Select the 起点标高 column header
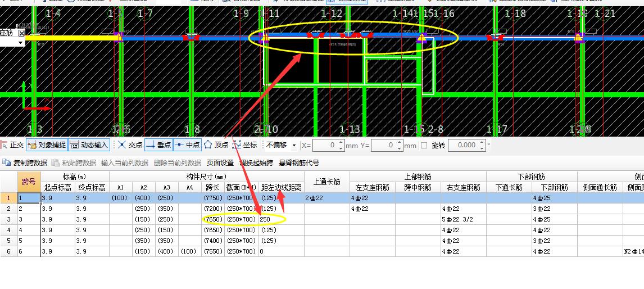The width and height of the screenshot is (644, 289). pos(58,187)
